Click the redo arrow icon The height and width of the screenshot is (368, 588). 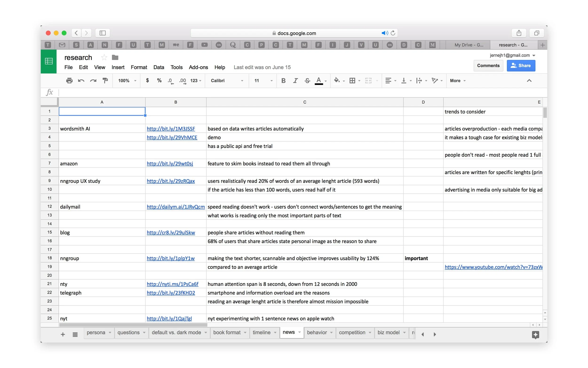coord(93,81)
